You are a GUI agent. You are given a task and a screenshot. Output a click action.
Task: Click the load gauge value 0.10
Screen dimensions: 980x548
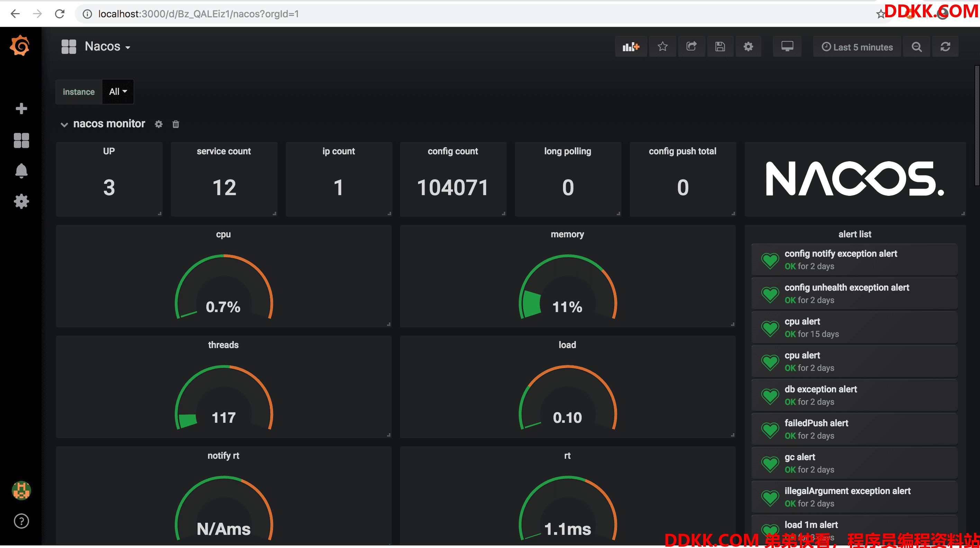click(567, 418)
